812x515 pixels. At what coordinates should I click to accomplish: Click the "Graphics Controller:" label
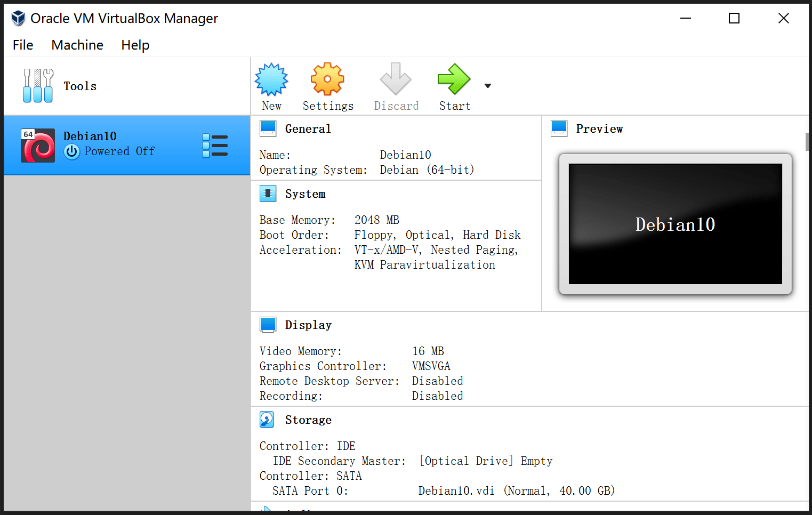[x=324, y=366]
